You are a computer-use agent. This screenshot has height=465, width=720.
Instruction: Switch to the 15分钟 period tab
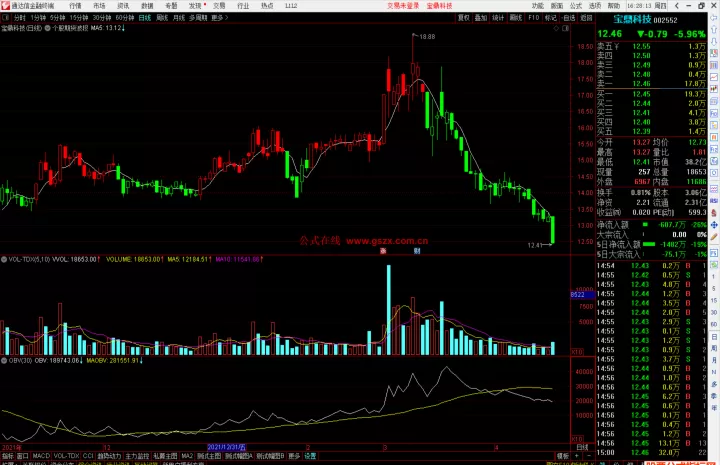(x=79, y=17)
